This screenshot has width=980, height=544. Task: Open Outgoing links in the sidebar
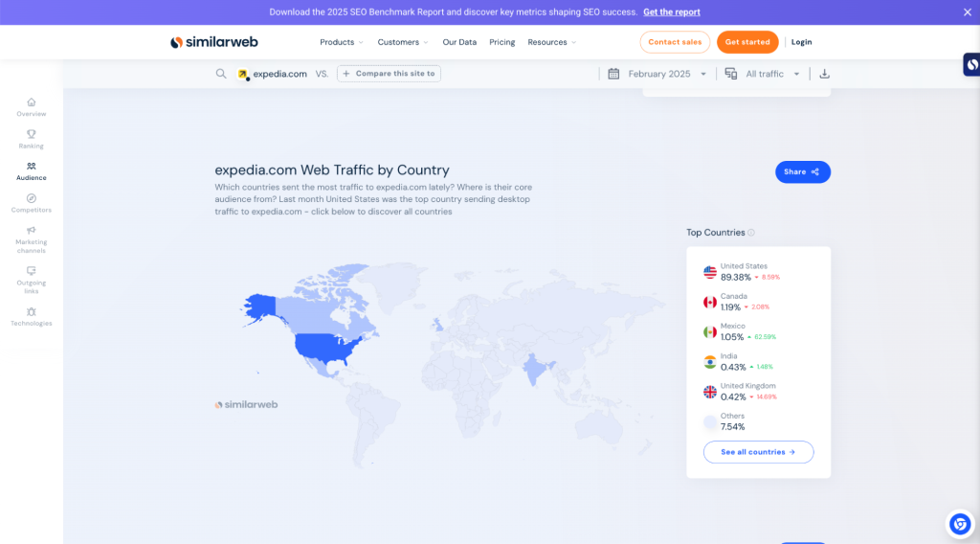tap(32, 281)
